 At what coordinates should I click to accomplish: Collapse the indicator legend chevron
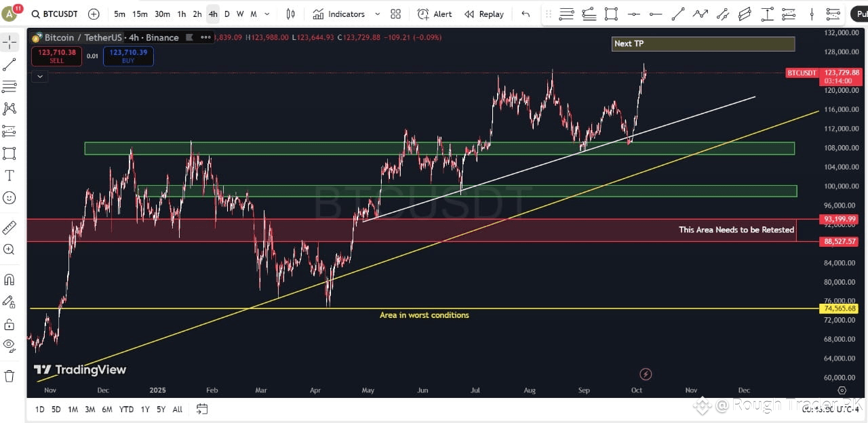(x=40, y=77)
